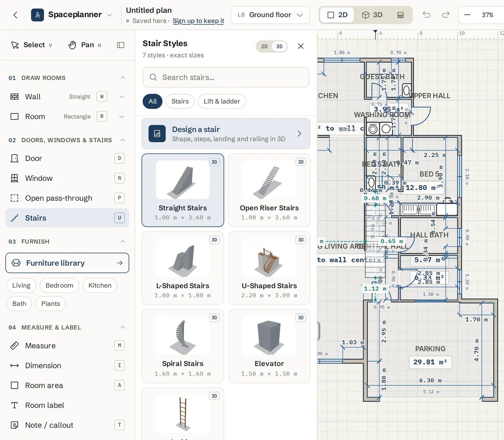Open the Spaceplanner app menu chevron
Image resolution: width=504 pixels, height=440 pixels.
109,15
